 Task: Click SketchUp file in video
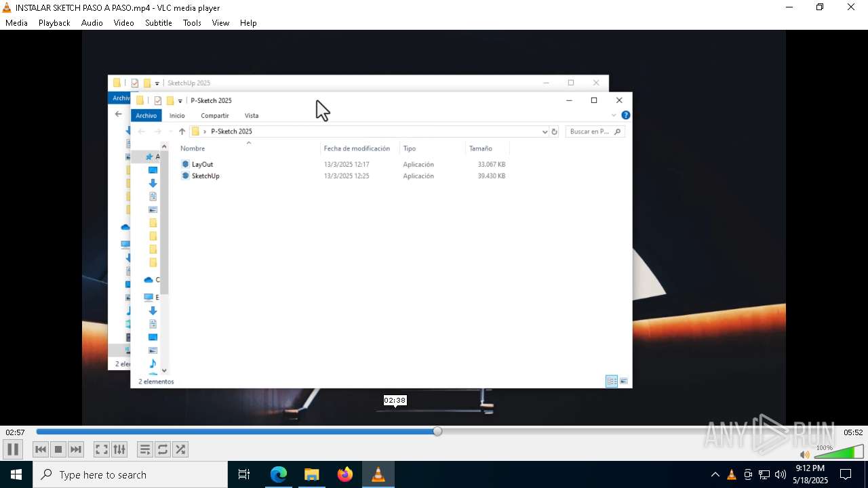[205, 176]
